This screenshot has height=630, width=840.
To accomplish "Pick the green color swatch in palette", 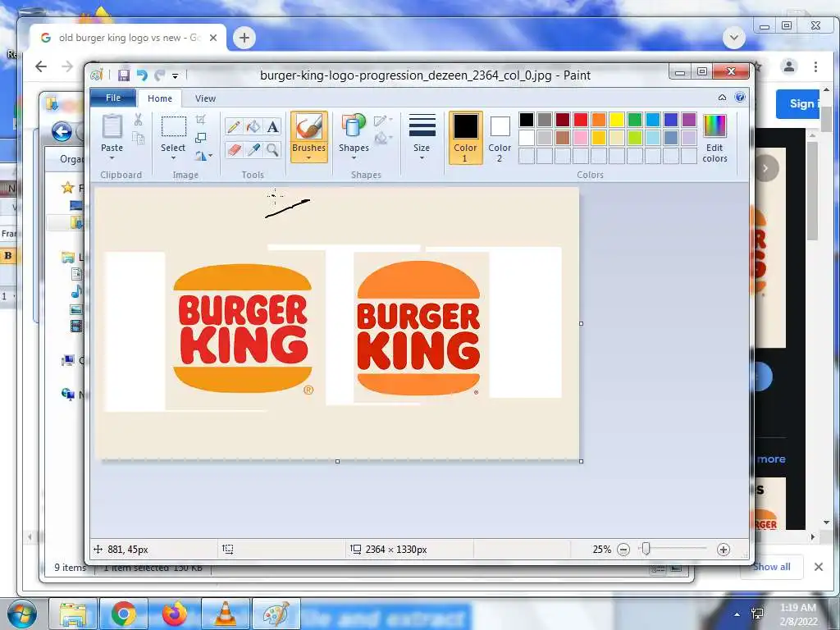I will [x=635, y=120].
